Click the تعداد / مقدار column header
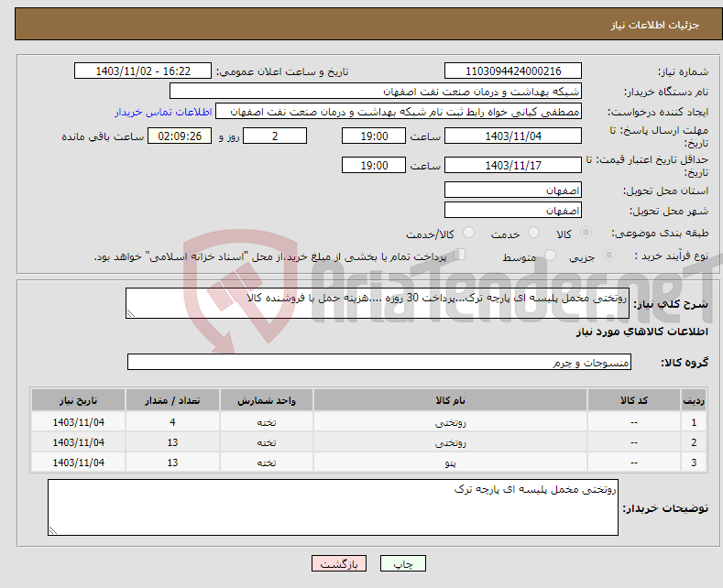723x588 pixels. pos(172,400)
